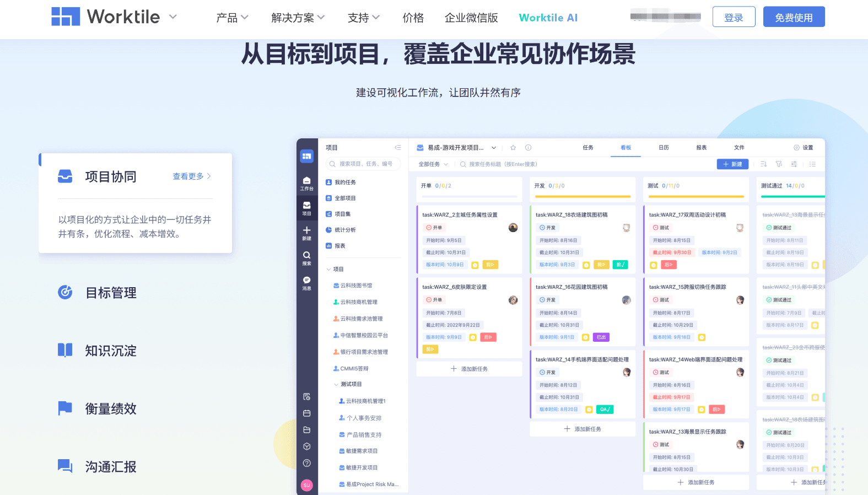
Task: Open 设置 gear in the project header
Action: click(803, 148)
